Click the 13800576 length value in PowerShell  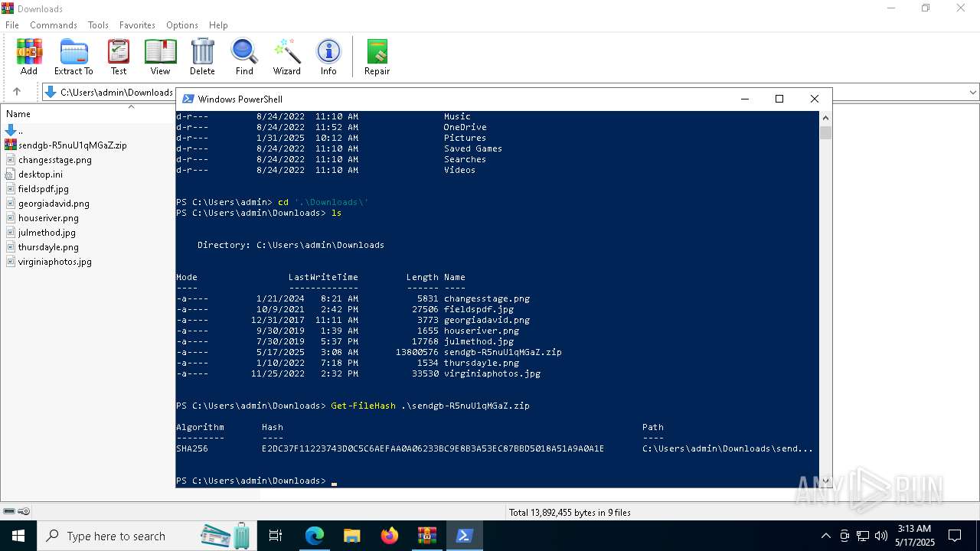[x=417, y=352]
